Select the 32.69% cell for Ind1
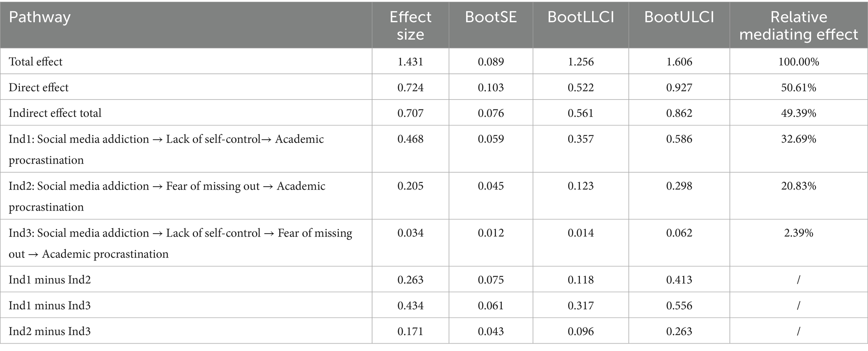Viewport: 868px width, 351px height. point(798,139)
